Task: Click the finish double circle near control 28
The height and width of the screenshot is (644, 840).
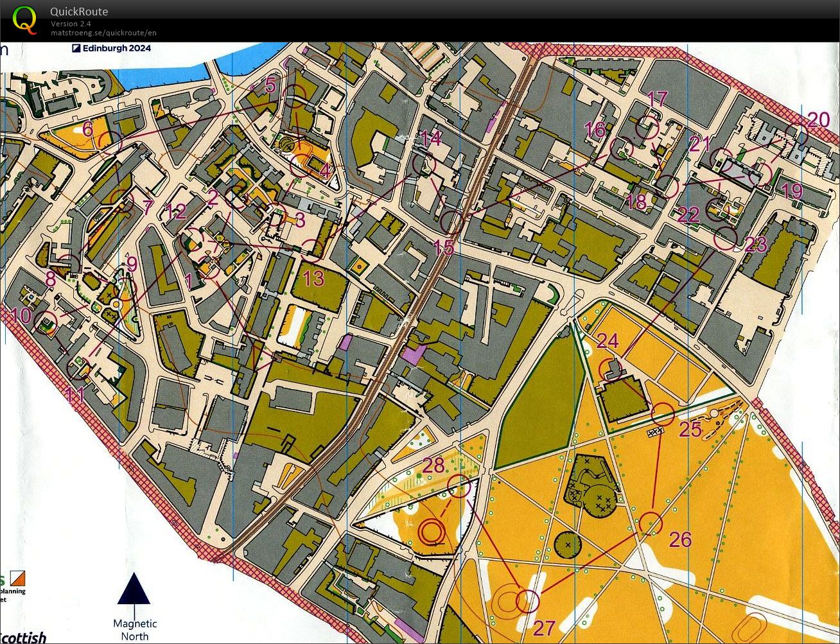Action: (432, 532)
